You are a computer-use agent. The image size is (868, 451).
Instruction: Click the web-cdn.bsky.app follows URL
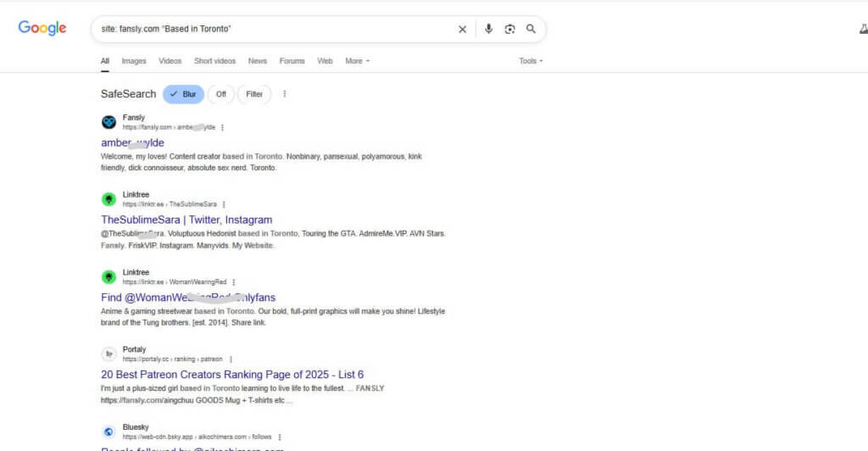tap(197, 437)
